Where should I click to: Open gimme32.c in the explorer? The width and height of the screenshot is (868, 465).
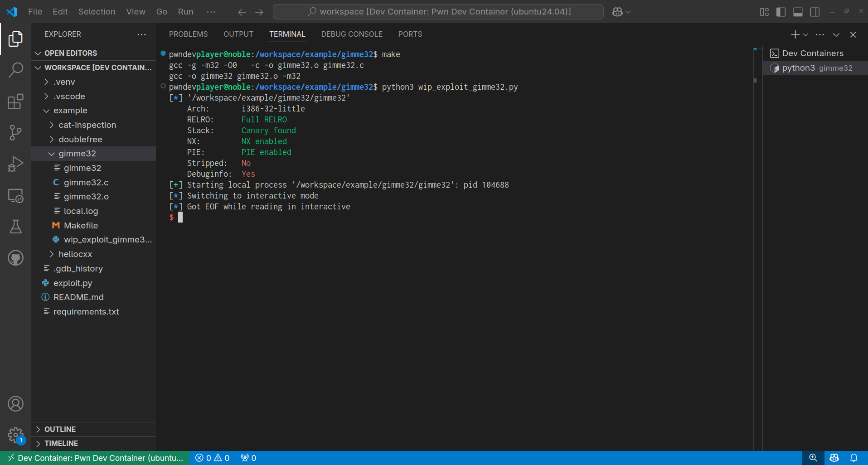point(86,183)
